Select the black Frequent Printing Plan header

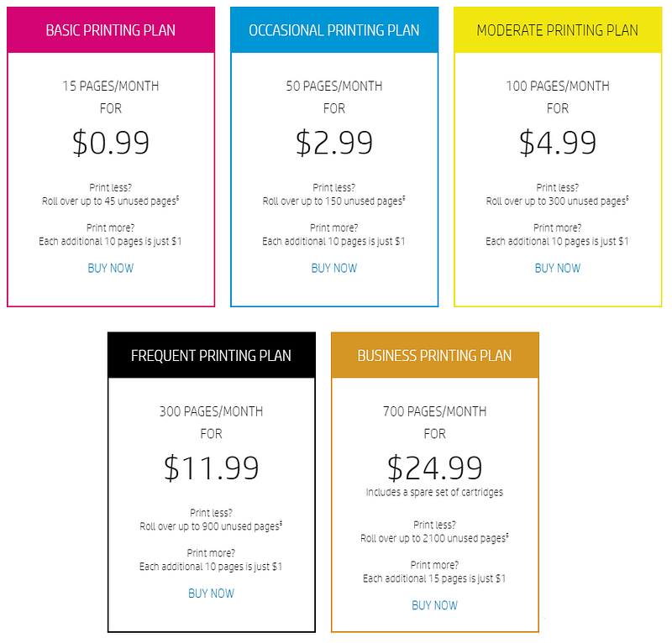[212, 355]
